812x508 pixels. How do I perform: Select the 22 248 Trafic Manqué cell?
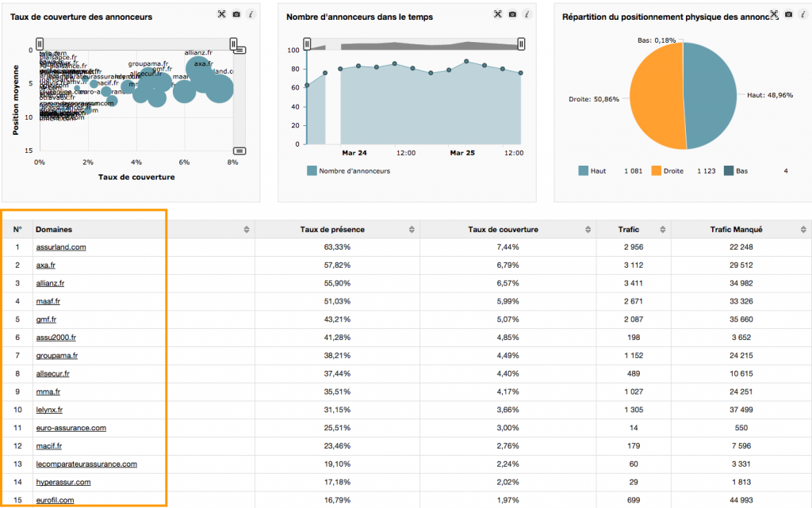[741, 247]
